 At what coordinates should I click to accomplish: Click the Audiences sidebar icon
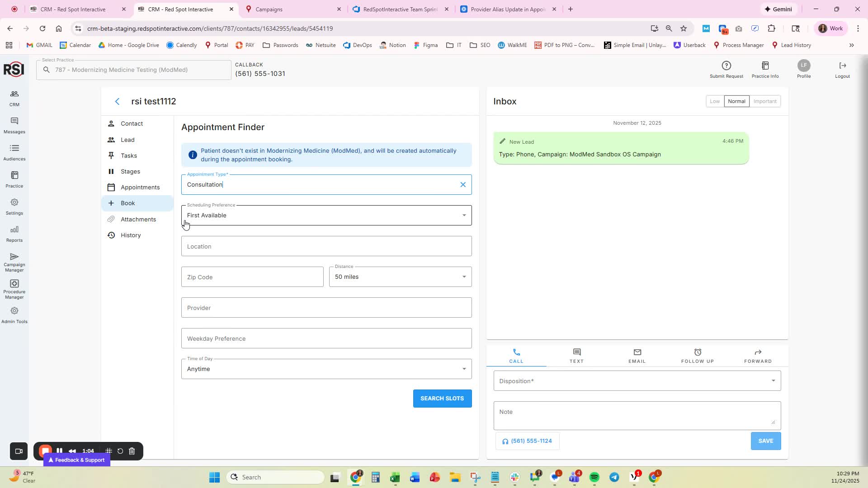[14, 152]
